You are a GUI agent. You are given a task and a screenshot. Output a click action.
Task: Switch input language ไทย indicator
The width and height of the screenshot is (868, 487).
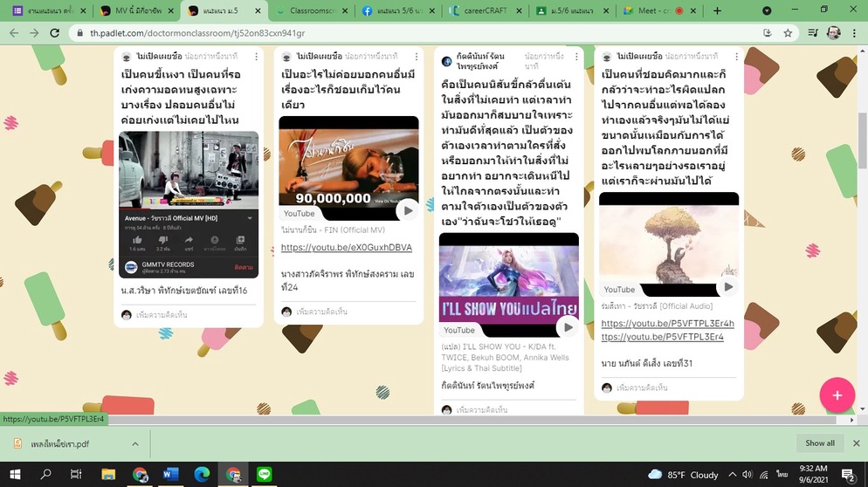(782, 475)
